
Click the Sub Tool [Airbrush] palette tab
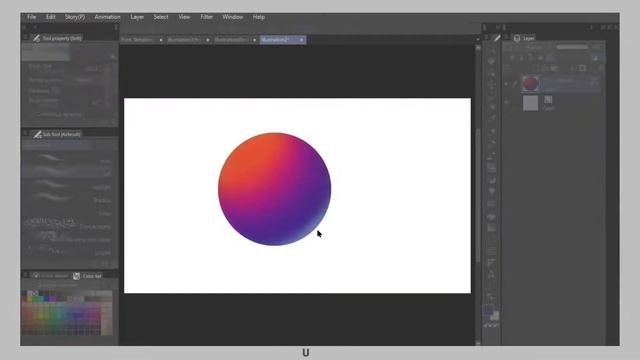57,134
